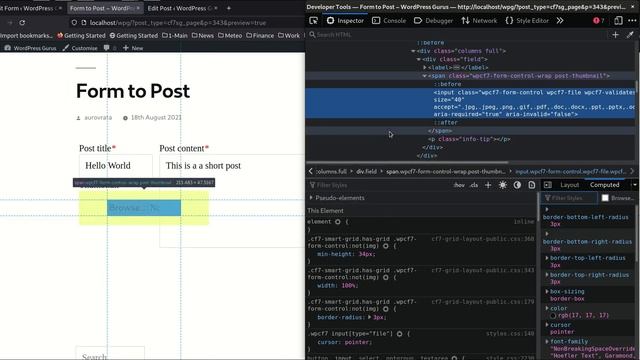Click the sidebar pane toggle icon next to Layout
The image size is (640, 360).
[548, 185]
